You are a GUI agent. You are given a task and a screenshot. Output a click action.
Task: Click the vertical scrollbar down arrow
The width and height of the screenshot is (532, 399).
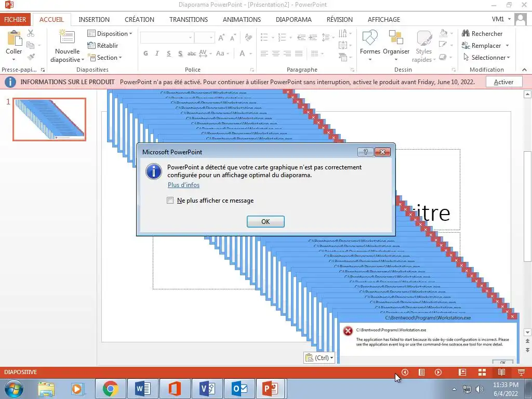527,332
